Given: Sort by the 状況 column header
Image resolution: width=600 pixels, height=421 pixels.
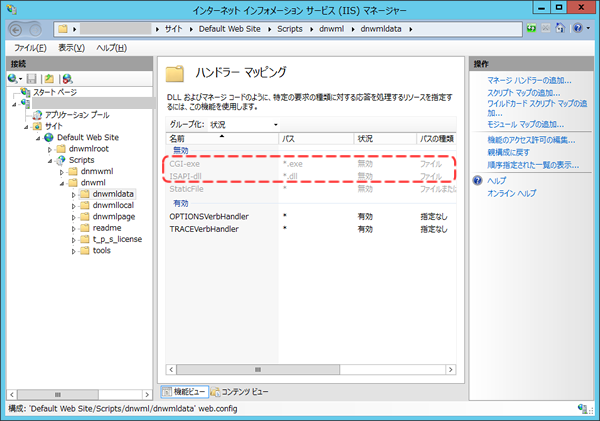Looking at the screenshot, I should click(x=385, y=139).
